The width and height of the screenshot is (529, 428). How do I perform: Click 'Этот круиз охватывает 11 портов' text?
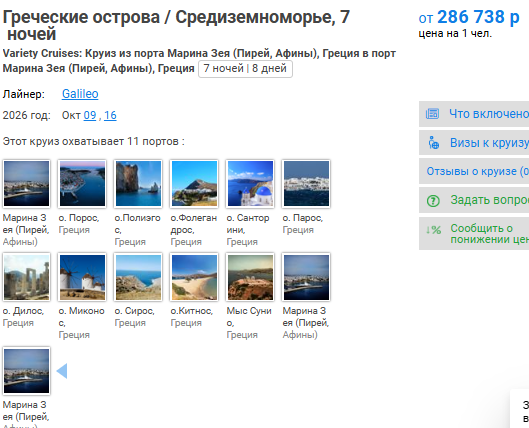(x=93, y=141)
